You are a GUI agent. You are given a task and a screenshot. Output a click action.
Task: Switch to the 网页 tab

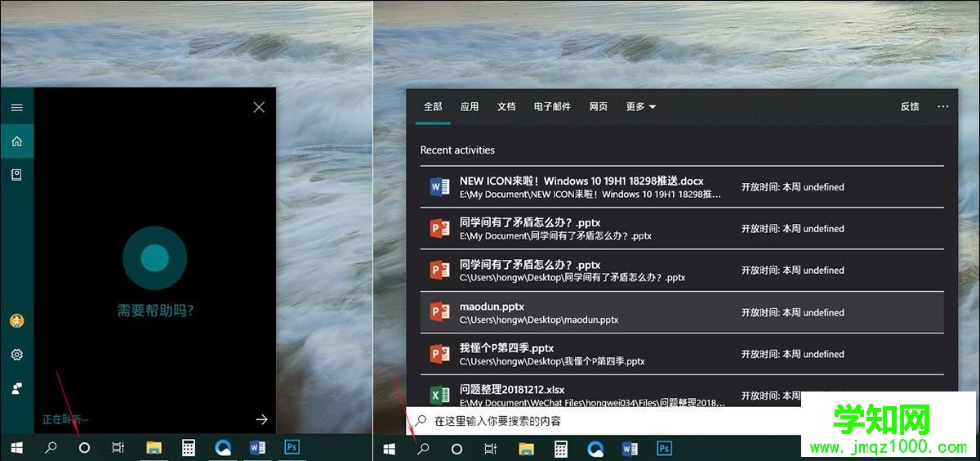click(599, 106)
